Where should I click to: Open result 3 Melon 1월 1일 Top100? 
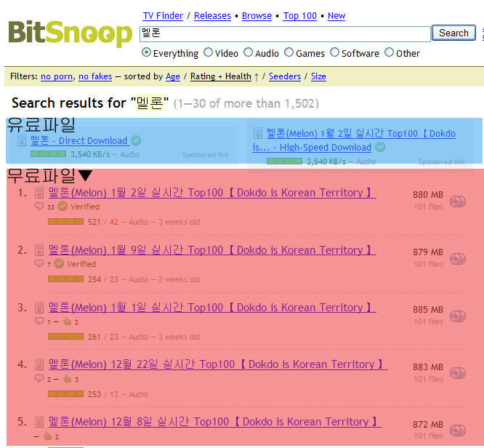point(212,308)
